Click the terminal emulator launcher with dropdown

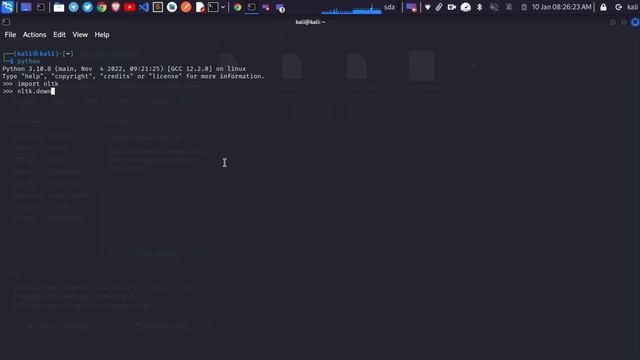[213, 7]
